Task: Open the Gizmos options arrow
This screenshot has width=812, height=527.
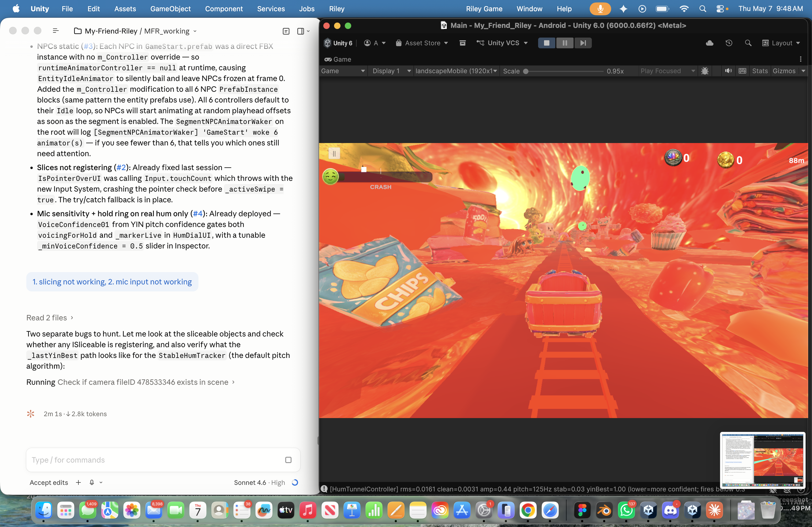Action: 803,71
